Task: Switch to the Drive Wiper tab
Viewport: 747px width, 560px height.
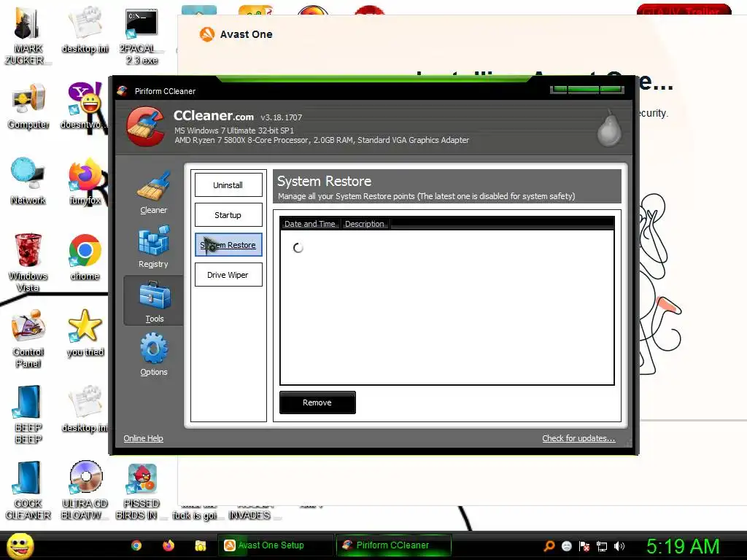Action: 228,275
